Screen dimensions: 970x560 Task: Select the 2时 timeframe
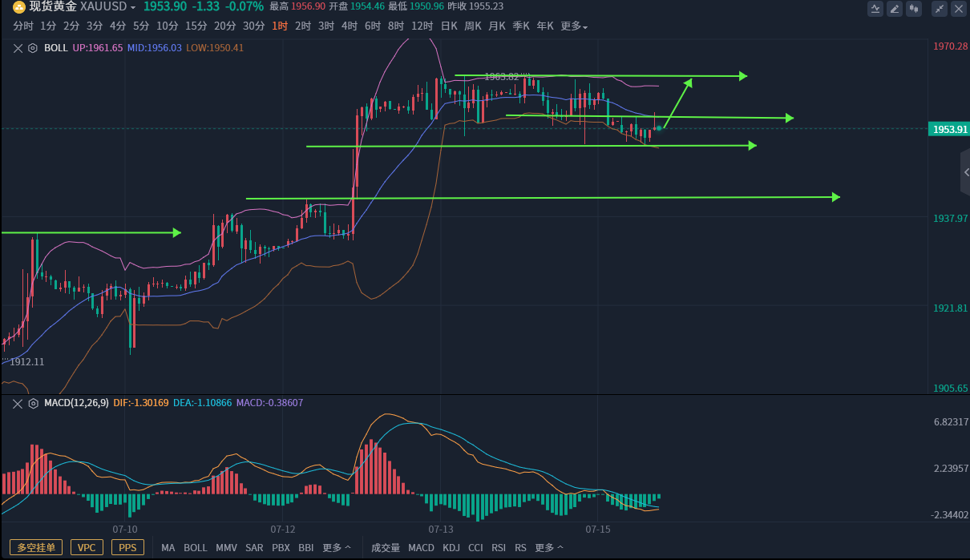[303, 26]
